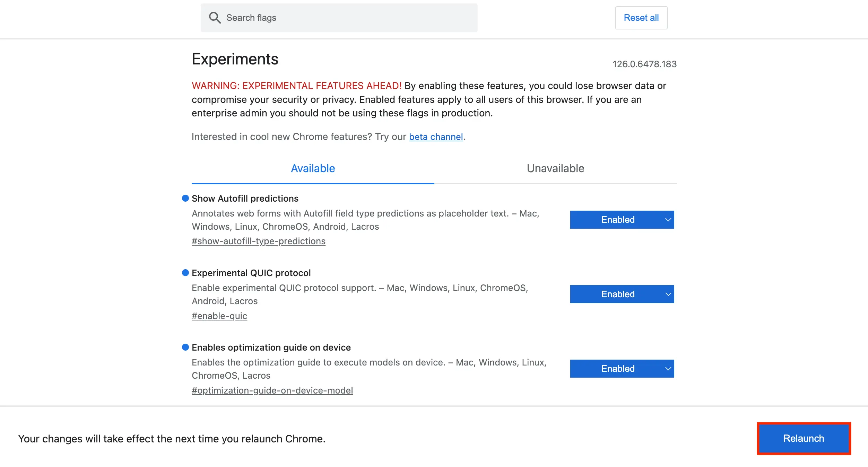
Task: Click chevron arrow on optimization guide dropdown
Action: click(x=668, y=369)
